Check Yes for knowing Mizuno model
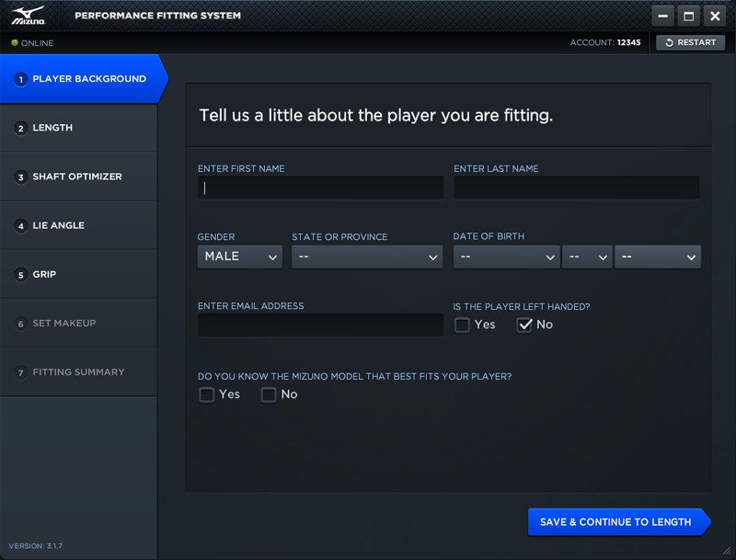 206,394
